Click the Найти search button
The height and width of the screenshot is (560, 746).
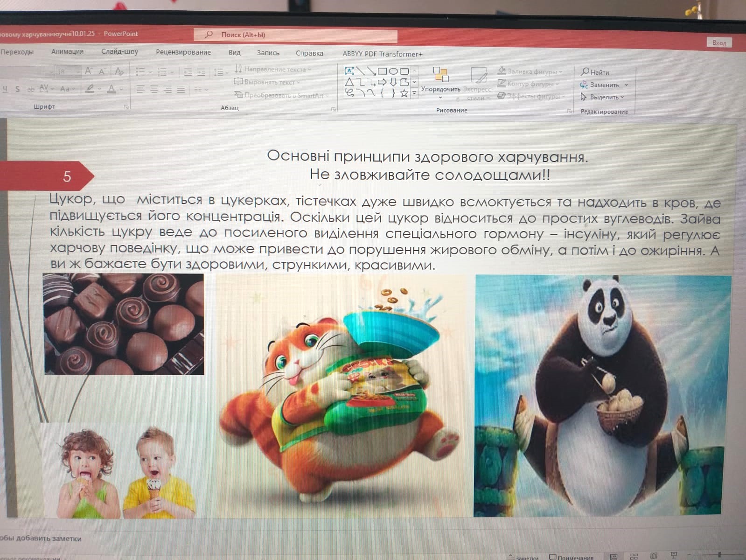[x=595, y=72]
